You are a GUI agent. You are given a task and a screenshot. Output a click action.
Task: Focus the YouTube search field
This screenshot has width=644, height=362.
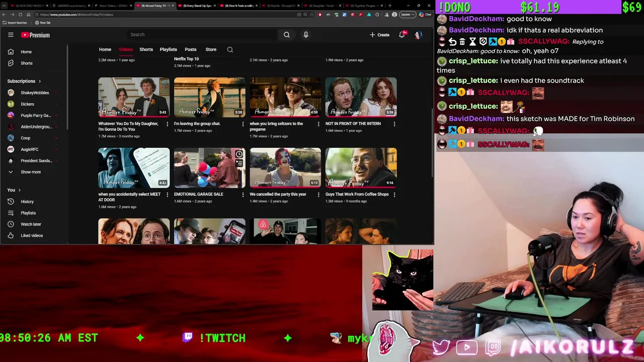coord(201,35)
